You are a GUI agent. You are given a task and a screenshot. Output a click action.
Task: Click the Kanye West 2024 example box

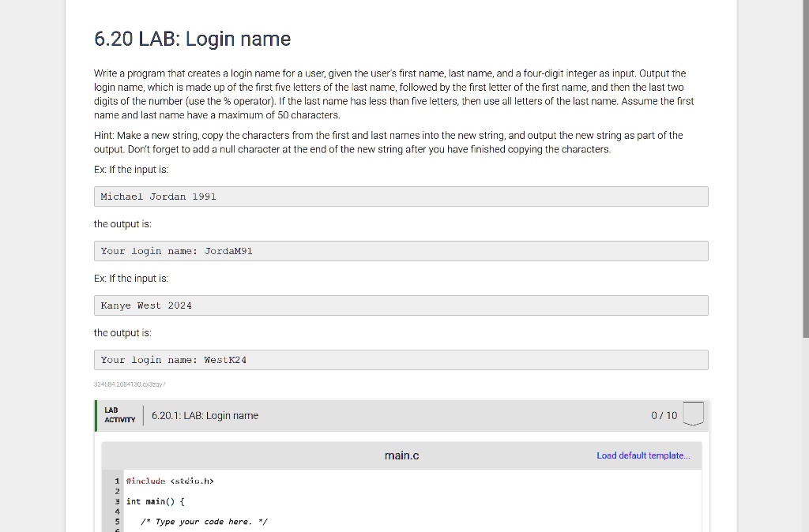coord(401,305)
